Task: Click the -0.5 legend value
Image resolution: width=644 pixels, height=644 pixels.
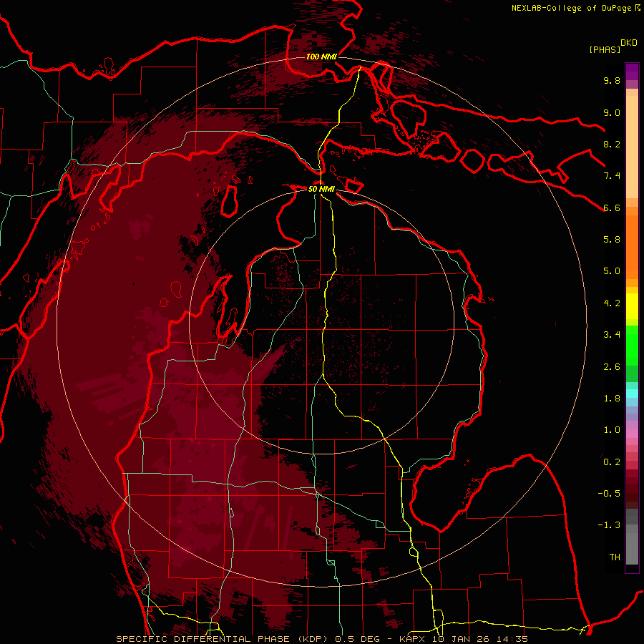Action: 609,494
